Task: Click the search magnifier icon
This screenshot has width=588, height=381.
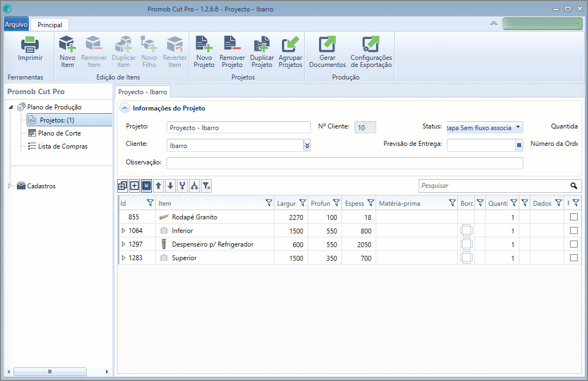Action: tap(574, 186)
